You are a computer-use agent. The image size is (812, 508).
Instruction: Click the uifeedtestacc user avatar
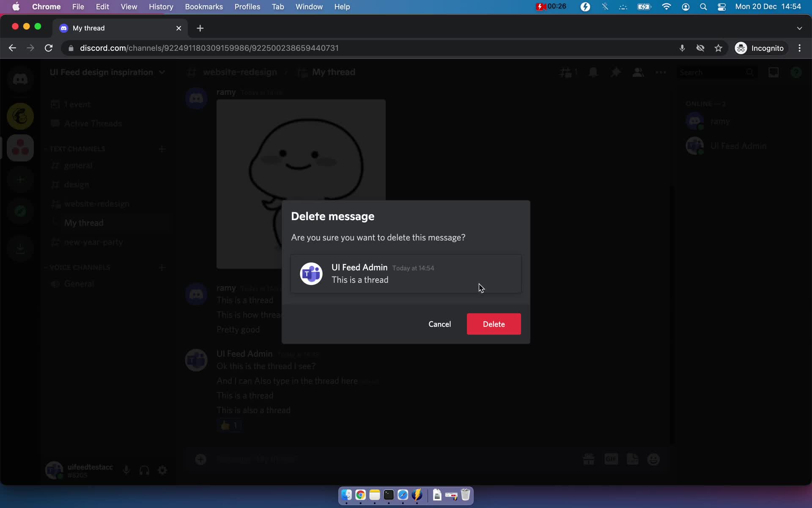coord(54,470)
